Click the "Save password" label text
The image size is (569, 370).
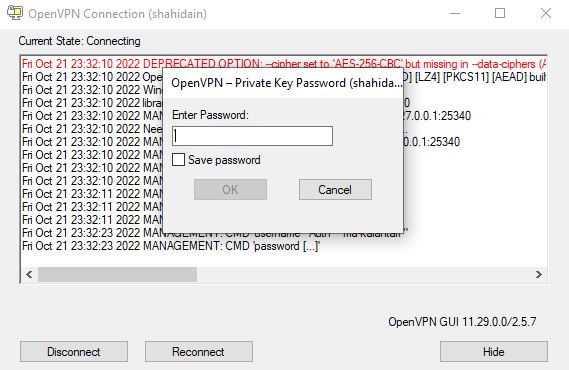tap(224, 160)
